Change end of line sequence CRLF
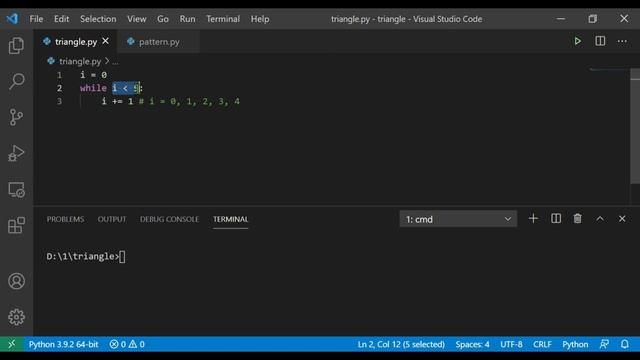The width and height of the screenshot is (640, 360). pos(542,344)
